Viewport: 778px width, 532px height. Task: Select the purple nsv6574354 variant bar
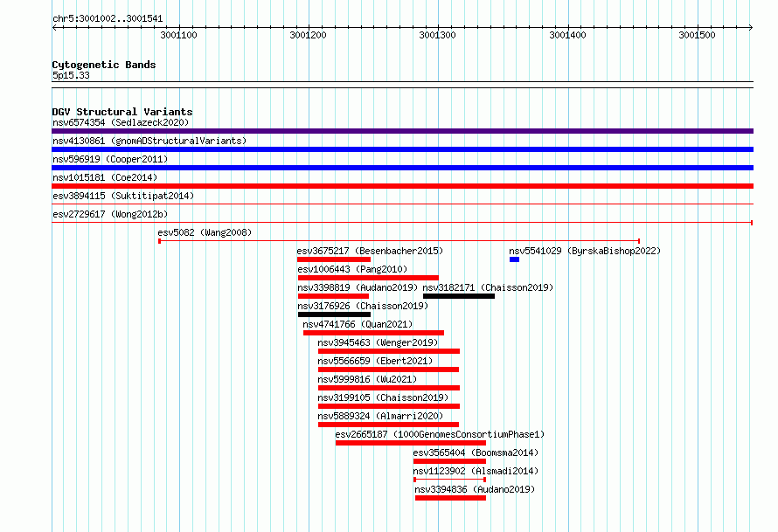pos(402,131)
